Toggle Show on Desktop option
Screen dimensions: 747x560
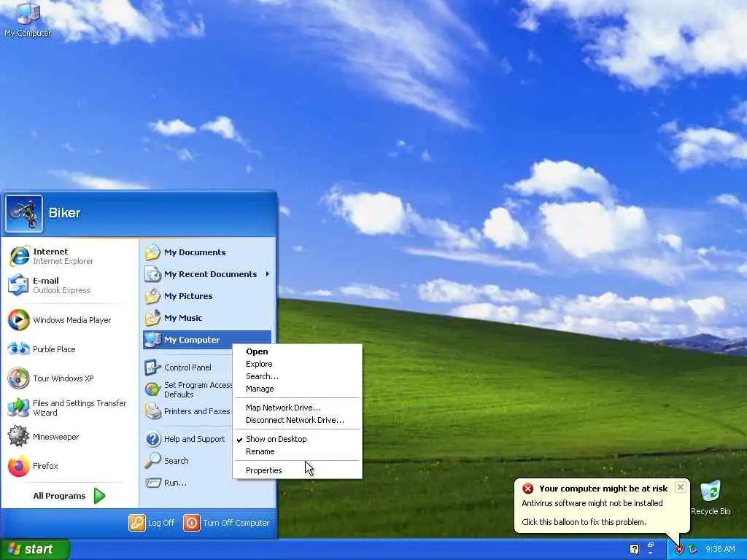pyautogui.click(x=298, y=439)
